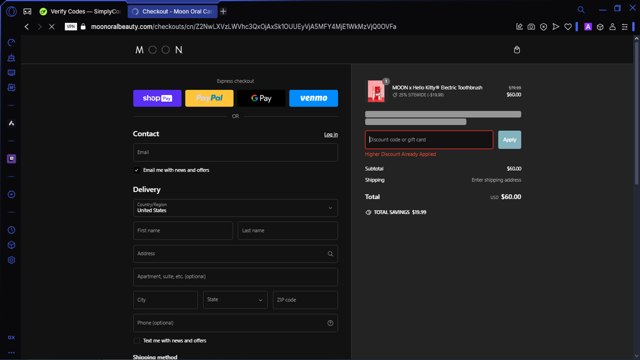Click the share page icon in the address bar

519,27
